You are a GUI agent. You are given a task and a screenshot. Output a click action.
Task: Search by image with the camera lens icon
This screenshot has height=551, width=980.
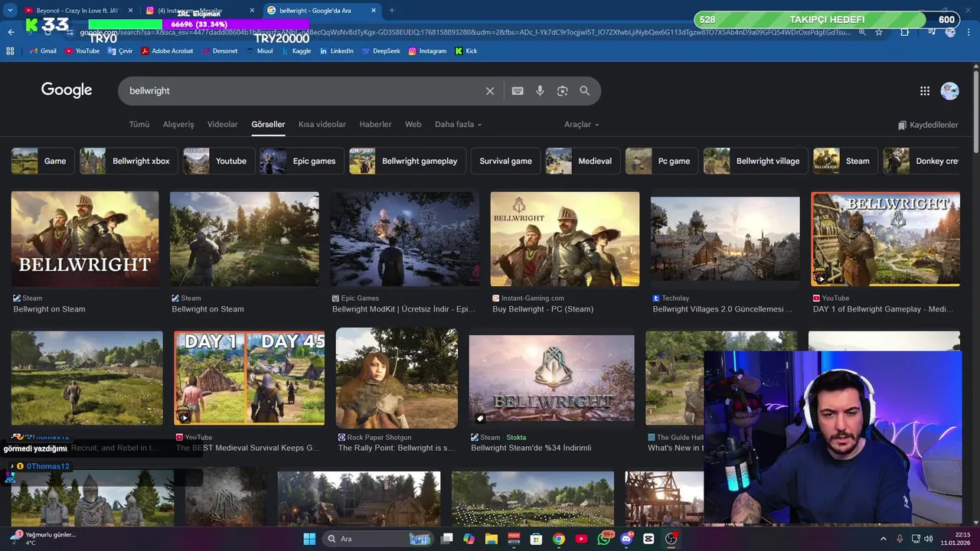pos(562,91)
